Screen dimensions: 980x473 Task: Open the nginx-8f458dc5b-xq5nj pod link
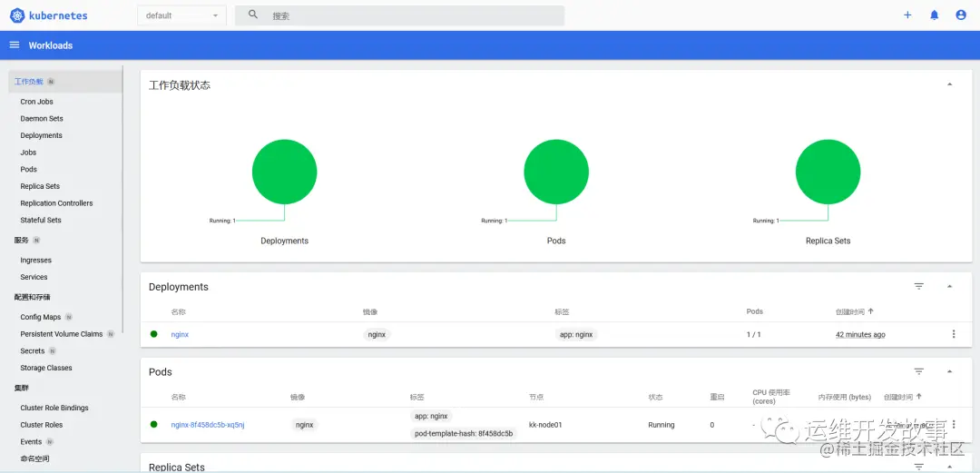[208, 424]
